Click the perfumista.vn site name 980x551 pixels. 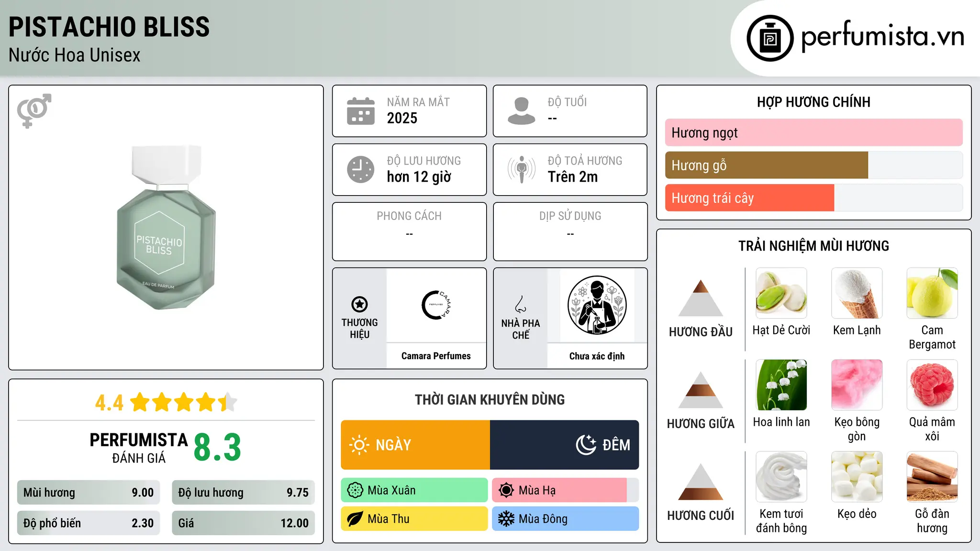coord(883,36)
